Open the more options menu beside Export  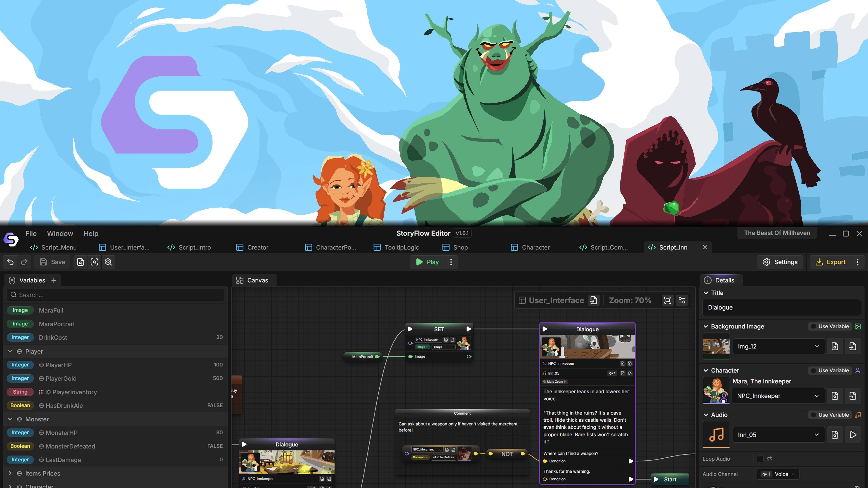[858, 262]
